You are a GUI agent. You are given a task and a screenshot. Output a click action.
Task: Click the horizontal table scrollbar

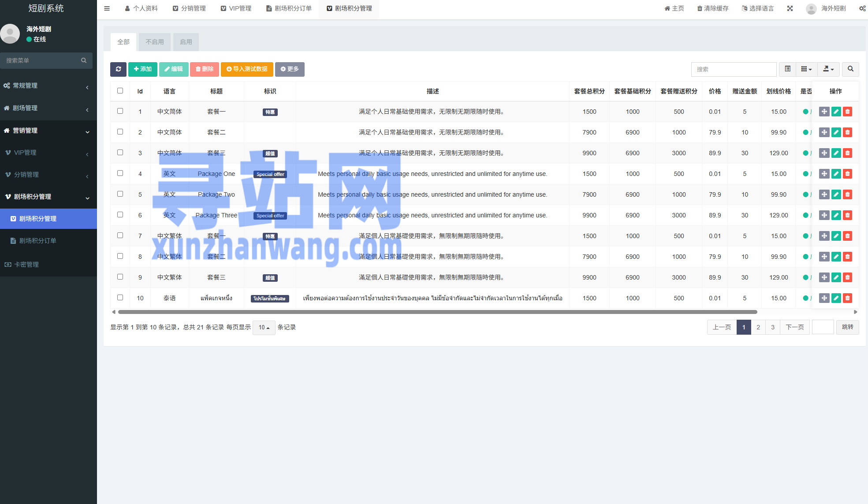(x=437, y=312)
